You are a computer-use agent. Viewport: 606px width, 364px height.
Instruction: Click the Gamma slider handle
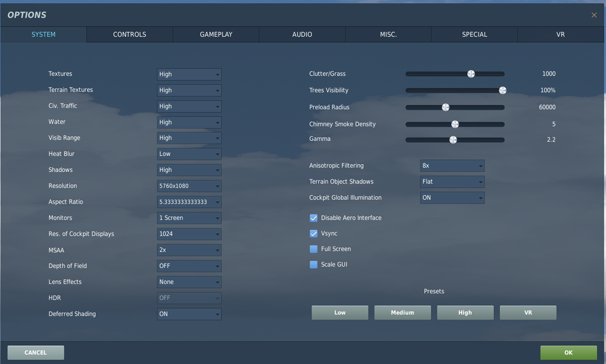[x=453, y=140]
